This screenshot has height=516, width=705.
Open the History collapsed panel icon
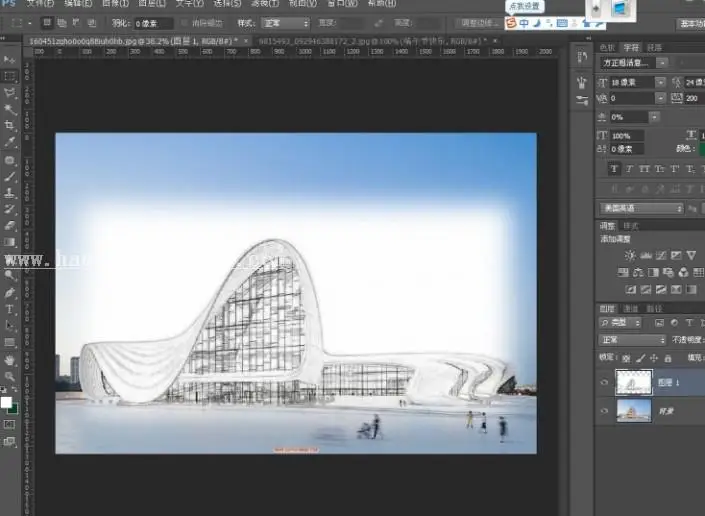click(582, 57)
